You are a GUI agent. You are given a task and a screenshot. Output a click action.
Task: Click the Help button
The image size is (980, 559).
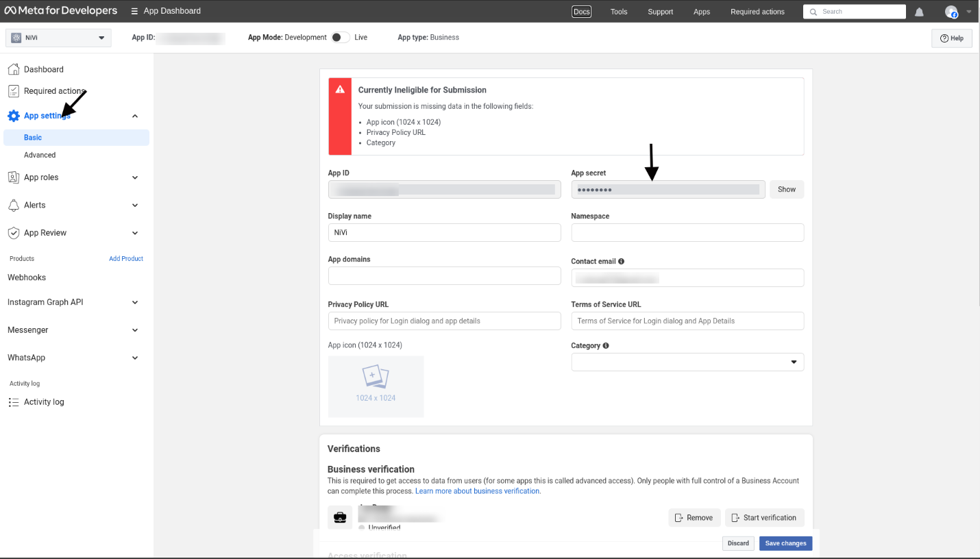[952, 38]
